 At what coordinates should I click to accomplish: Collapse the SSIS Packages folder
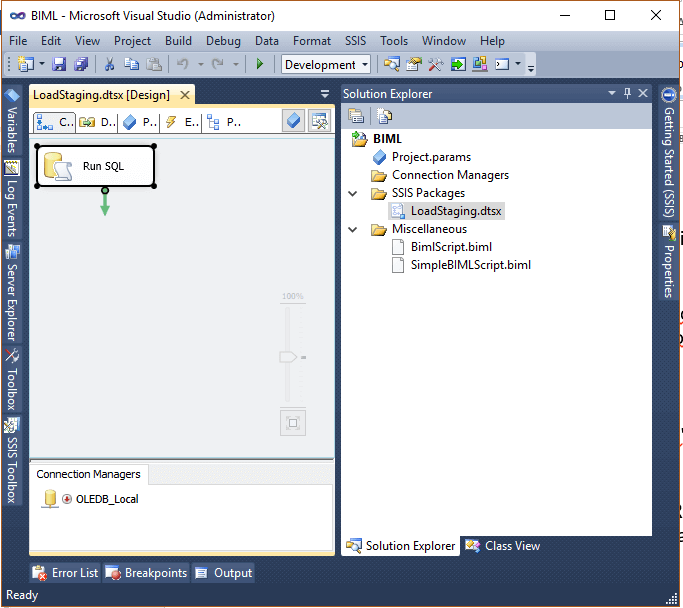point(352,193)
